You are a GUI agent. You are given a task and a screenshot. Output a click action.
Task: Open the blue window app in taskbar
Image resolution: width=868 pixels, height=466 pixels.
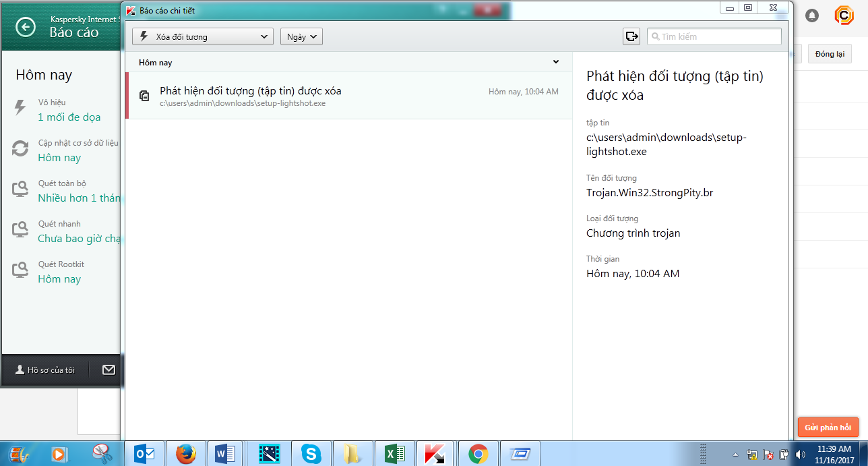click(520, 454)
